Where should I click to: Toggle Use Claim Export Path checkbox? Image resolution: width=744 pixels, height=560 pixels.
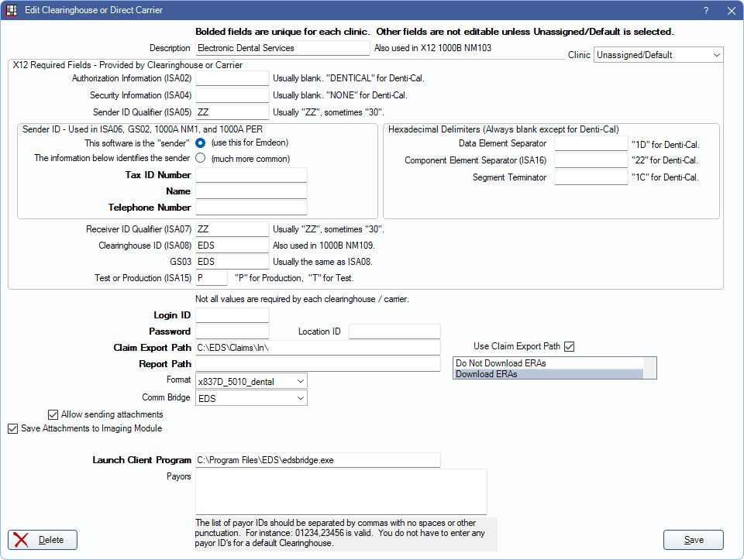(570, 346)
